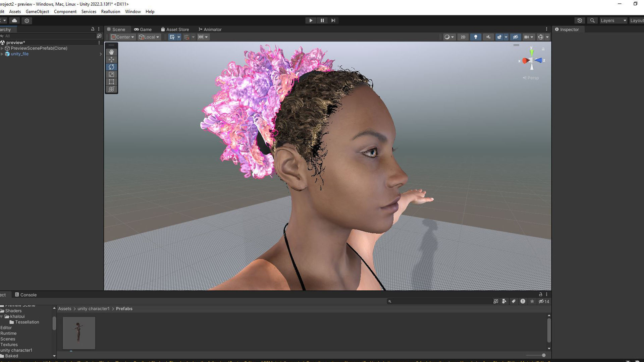This screenshot has width=644, height=362.
Task: Open preview scene context menu
Action: 99,43
